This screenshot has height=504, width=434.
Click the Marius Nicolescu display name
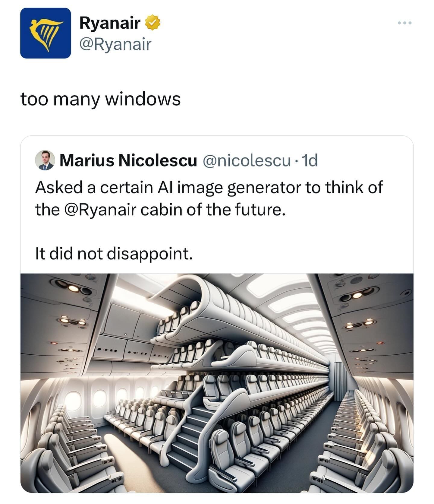[128, 160]
